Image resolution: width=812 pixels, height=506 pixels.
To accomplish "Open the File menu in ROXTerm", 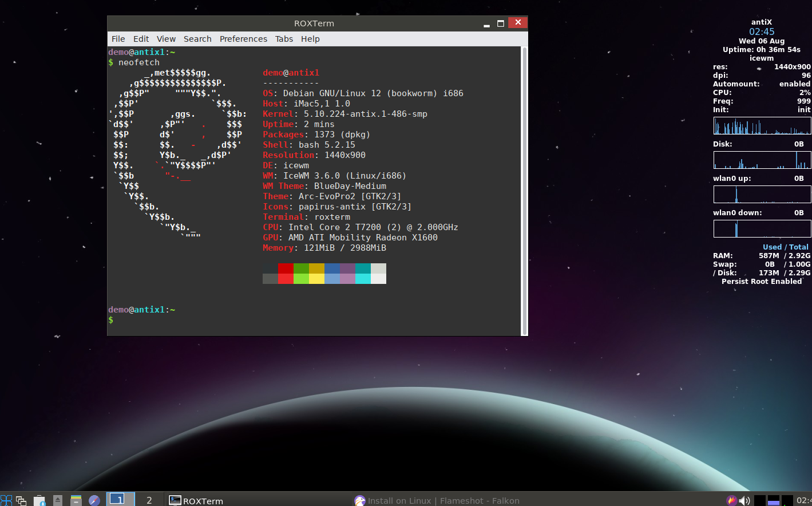I will [x=118, y=39].
